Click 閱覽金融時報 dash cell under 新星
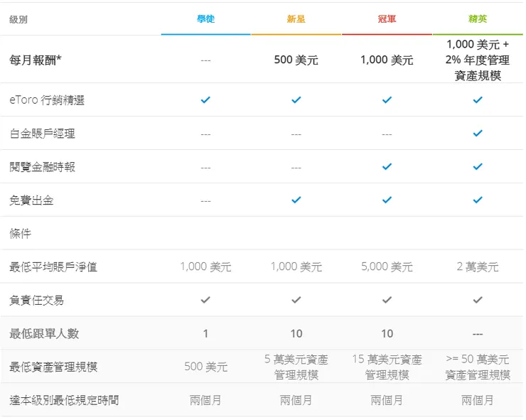The width and height of the screenshot is (526, 420). point(296,168)
